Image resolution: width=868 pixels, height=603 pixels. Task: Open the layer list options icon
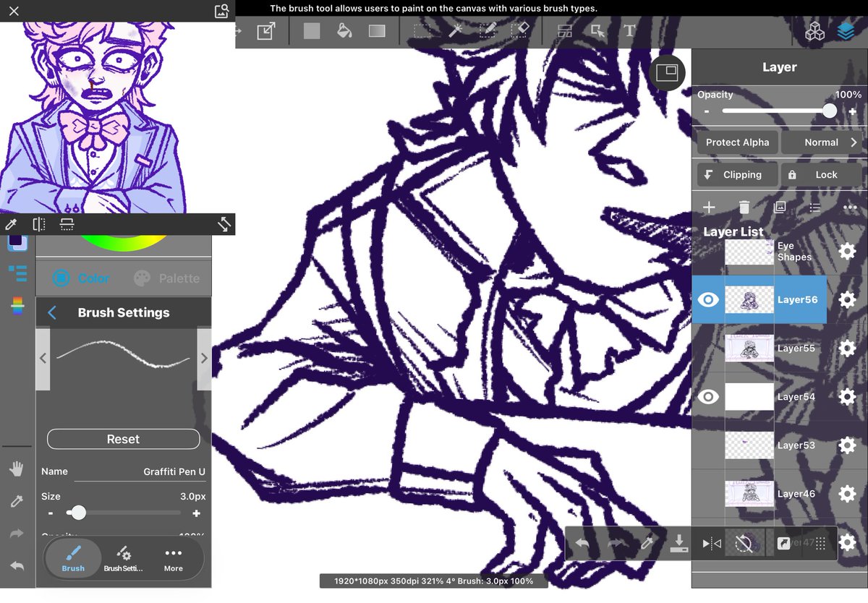click(x=815, y=208)
